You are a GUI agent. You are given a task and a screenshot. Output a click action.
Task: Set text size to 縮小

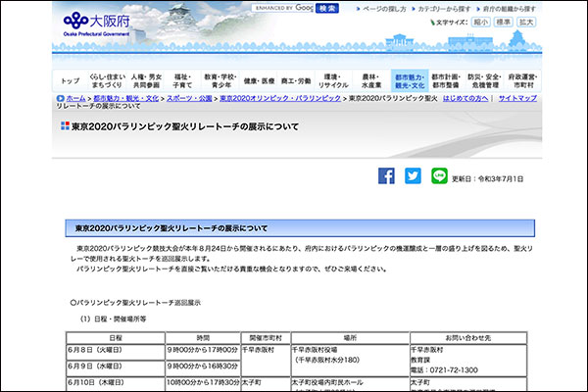[x=480, y=22]
